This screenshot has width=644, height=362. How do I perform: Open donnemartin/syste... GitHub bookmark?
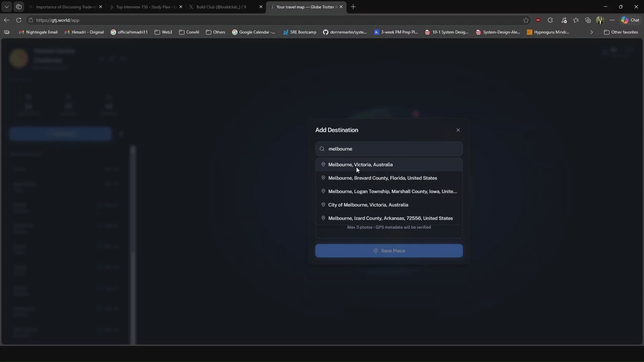[345, 32]
